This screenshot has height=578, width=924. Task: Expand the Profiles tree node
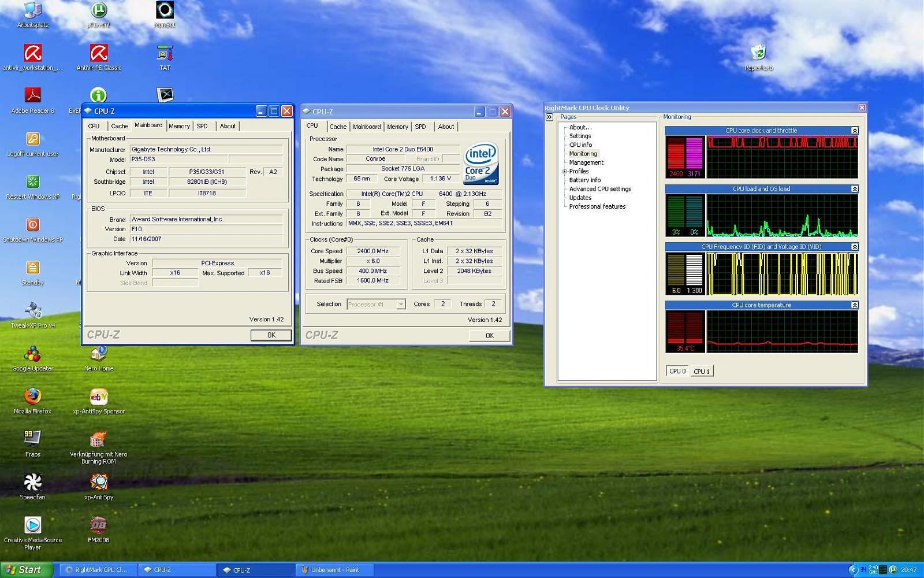(x=565, y=172)
